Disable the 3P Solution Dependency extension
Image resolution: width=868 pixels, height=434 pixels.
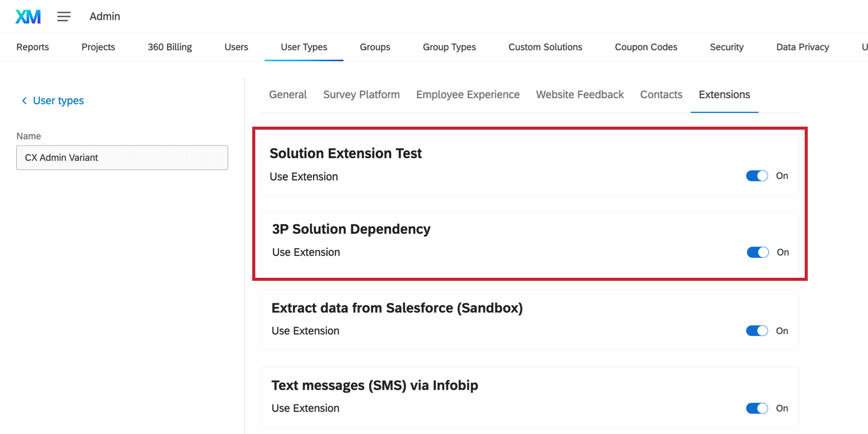pyautogui.click(x=758, y=252)
